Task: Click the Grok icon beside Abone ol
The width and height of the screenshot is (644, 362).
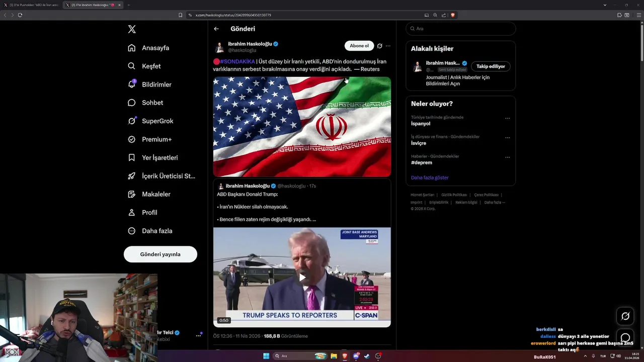Action: pyautogui.click(x=380, y=46)
